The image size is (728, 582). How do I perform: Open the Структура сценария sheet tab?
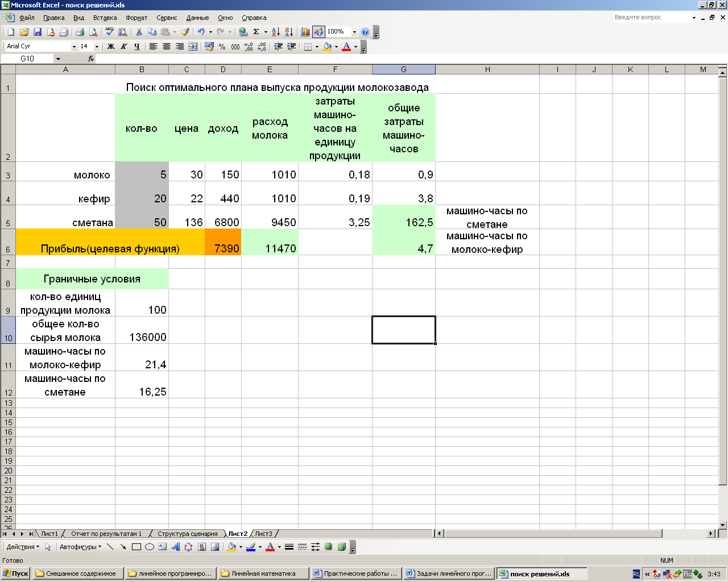coord(188,534)
